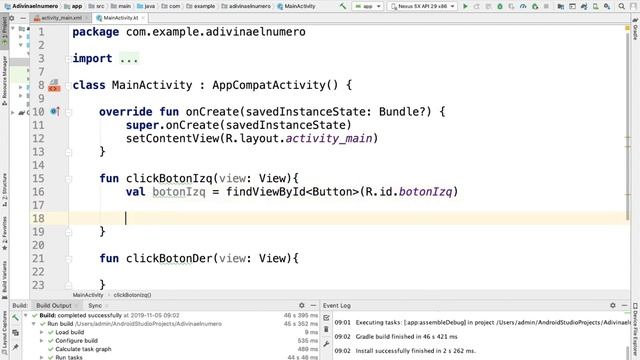Click the Make Project hammer icon
Screen dimensions: 640x360
(343, 6)
